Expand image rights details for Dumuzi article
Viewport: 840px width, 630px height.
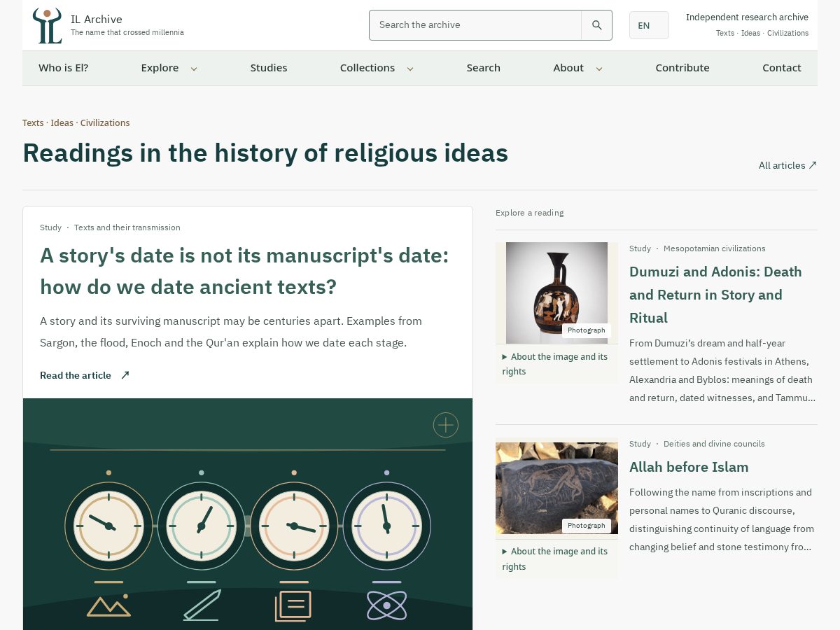coord(555,364)
